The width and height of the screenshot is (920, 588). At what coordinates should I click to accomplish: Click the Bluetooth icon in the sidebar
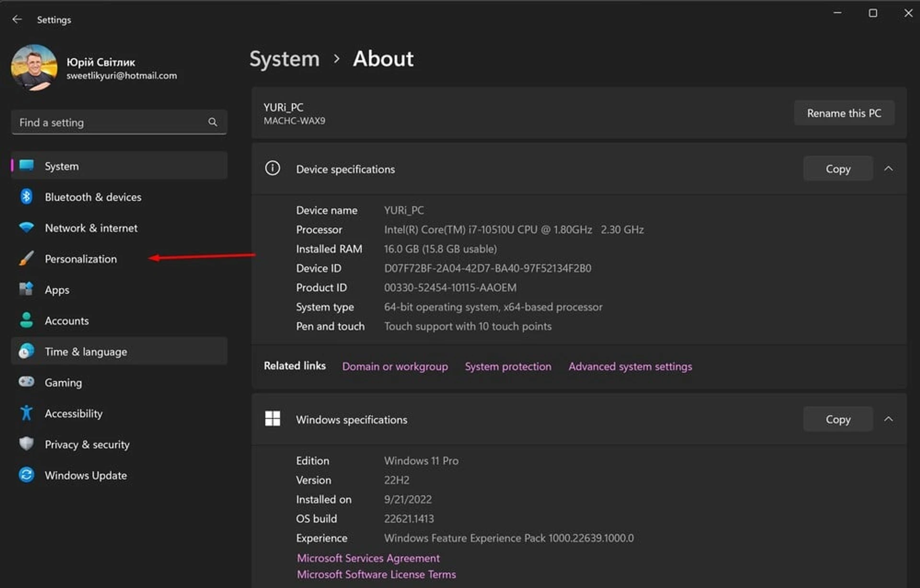point(26,196)
